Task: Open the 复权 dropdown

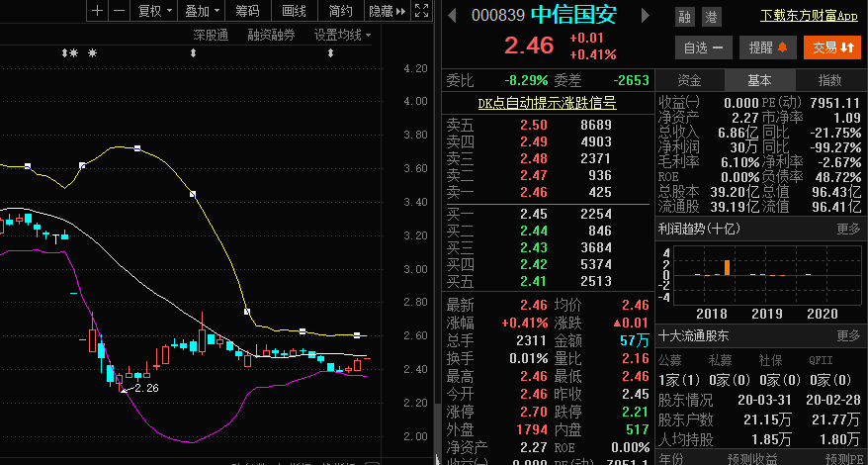Action: (x=154, y=11)
